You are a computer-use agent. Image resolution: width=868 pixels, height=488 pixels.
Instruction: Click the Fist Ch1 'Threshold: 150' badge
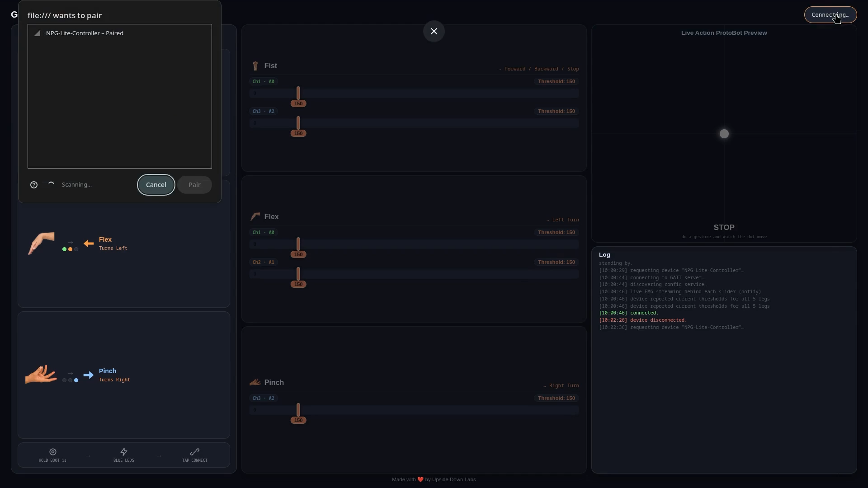click(557, 81)
